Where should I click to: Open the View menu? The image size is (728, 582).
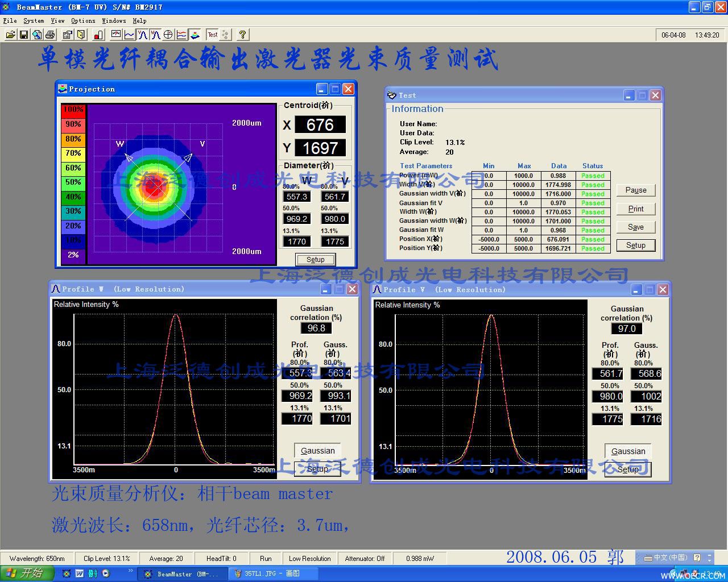(x=57, y=20)
